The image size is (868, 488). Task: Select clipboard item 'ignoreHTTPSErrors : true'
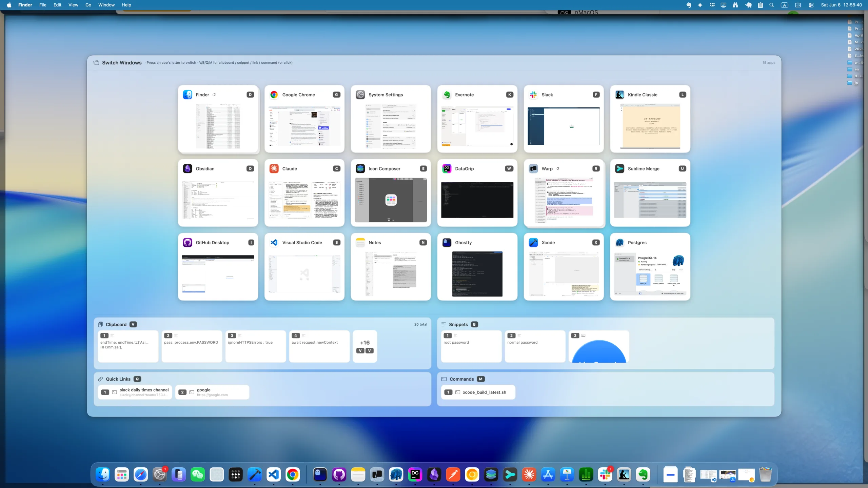[x=255, y=346]
